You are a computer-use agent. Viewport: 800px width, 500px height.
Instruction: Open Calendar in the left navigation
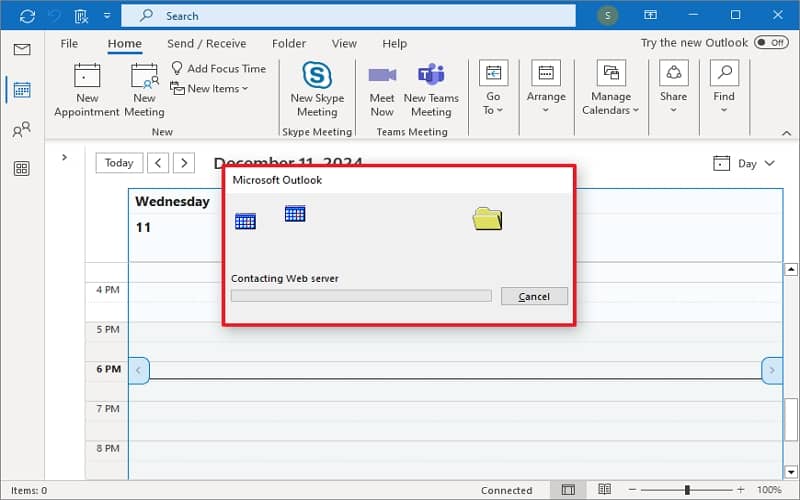(22, 90)
